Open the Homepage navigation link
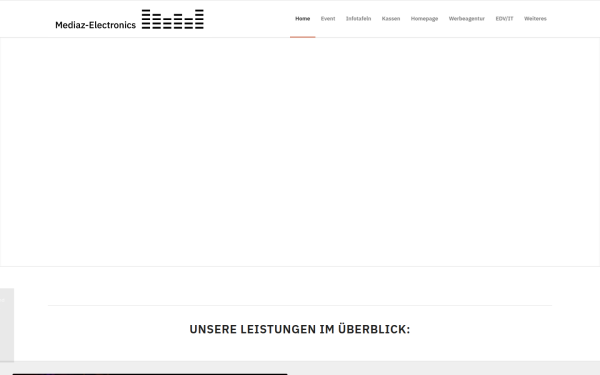 [x=424, y=18]
